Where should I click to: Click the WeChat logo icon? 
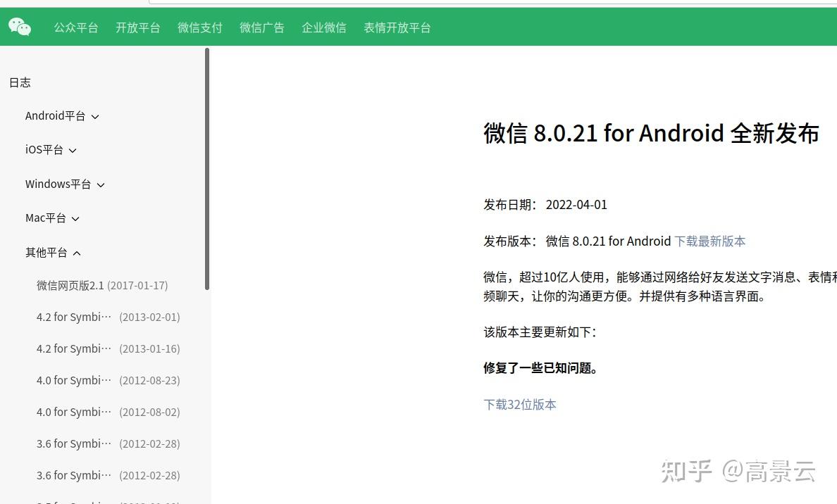20,27
